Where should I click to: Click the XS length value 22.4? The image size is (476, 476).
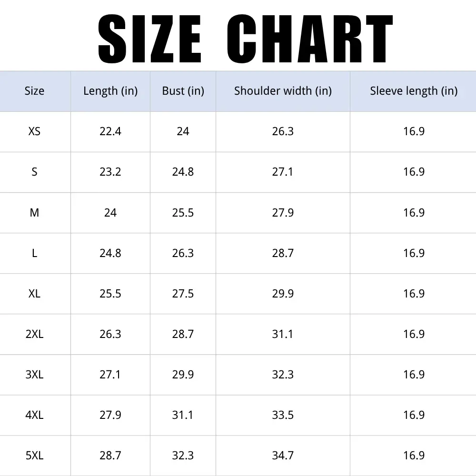(110, 131)
